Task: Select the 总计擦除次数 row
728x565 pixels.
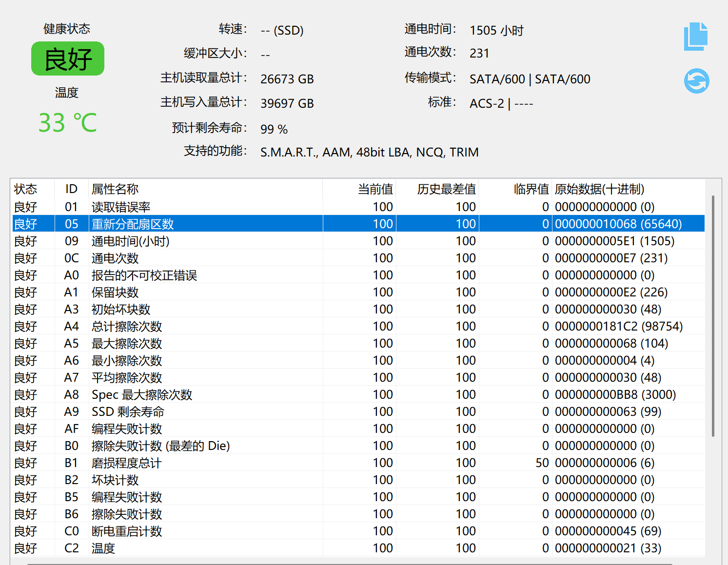Action: tap(357, 326)
